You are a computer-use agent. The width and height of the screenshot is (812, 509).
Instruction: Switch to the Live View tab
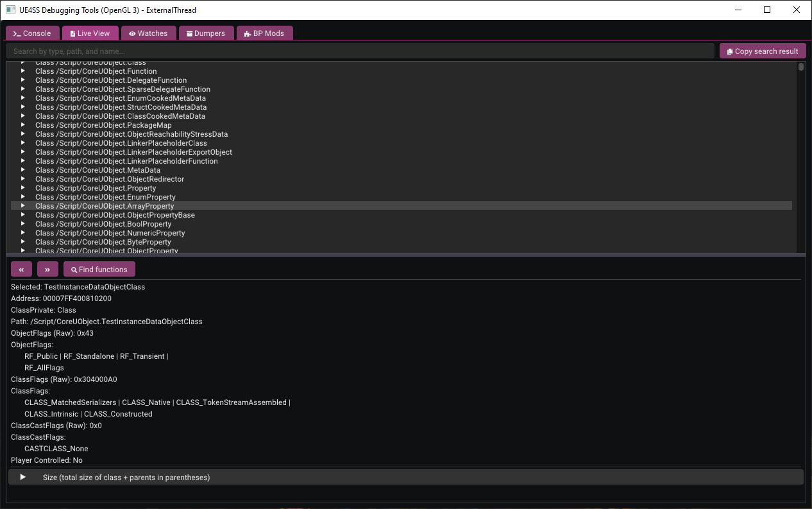[90, 33]
